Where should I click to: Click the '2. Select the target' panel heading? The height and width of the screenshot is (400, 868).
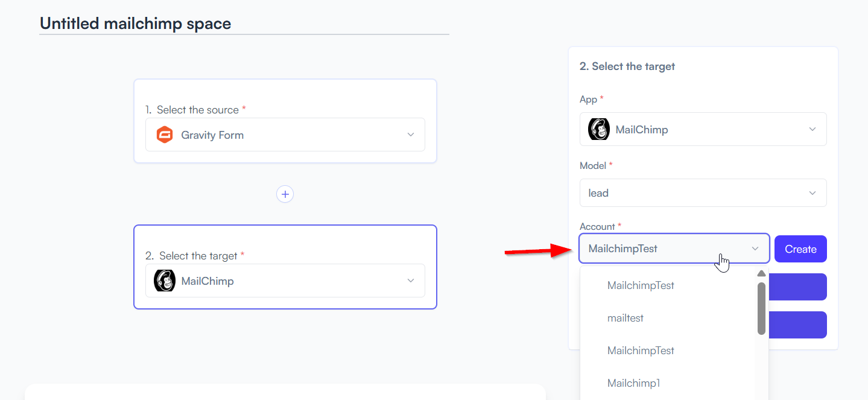[x=627, y=66]
